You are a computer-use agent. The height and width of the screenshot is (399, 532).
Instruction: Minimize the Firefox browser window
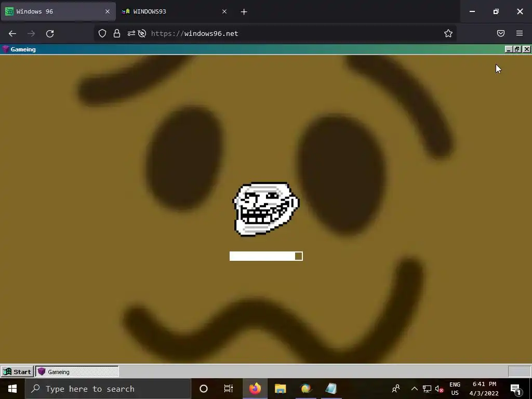tap(472, 11)
